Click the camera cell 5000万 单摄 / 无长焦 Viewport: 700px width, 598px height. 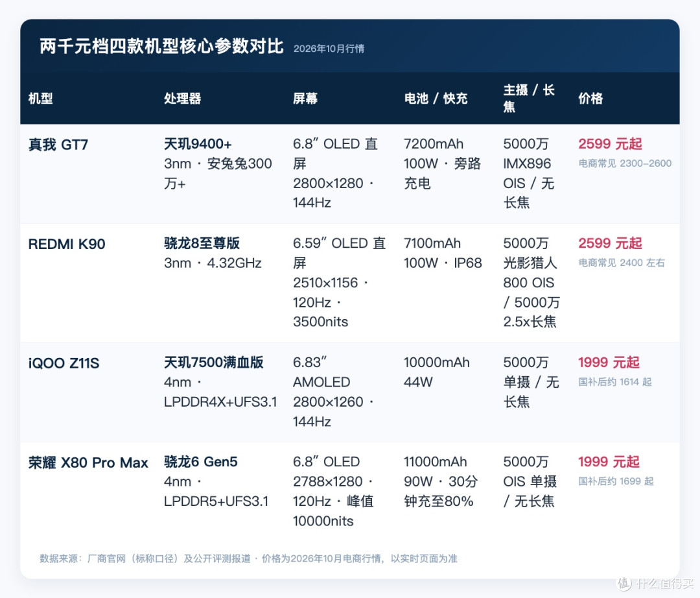(x=531, y=382)
